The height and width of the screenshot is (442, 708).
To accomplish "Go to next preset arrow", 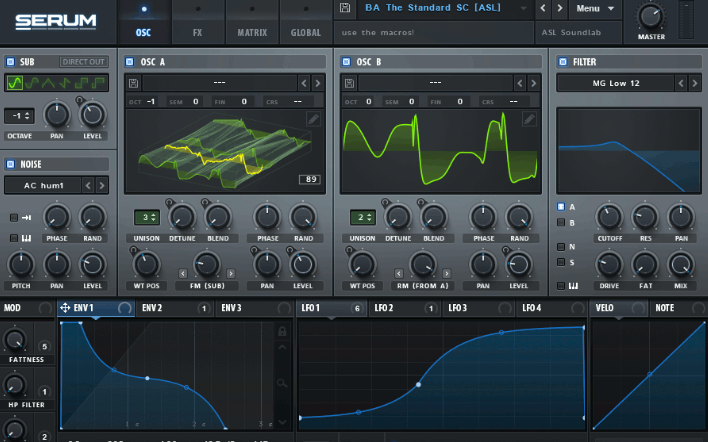I will click(560, 8).
